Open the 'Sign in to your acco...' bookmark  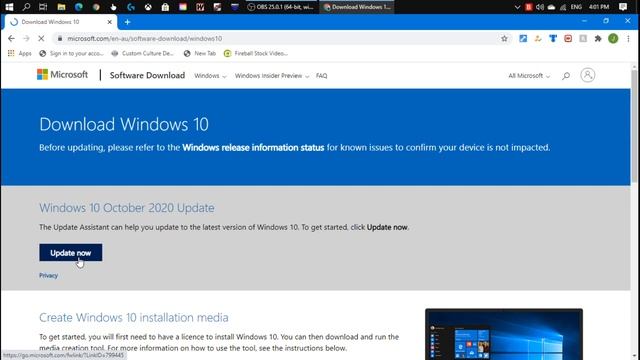tap(71, 53)
